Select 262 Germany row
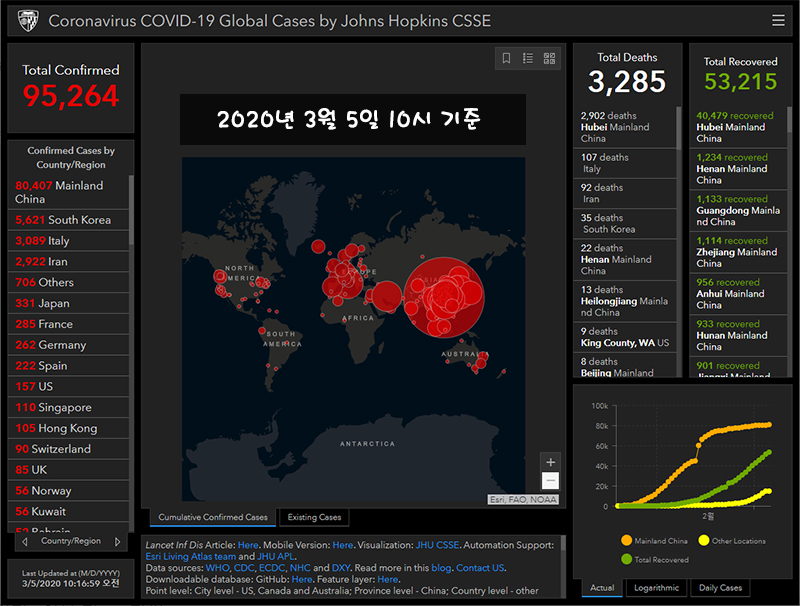 pyautogui.click(x=68, y=345)
